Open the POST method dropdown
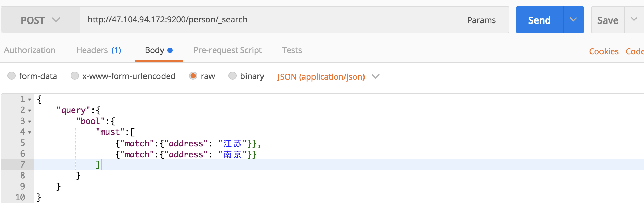Viewport: 644px width, 203px height. (x=40, y=20)
